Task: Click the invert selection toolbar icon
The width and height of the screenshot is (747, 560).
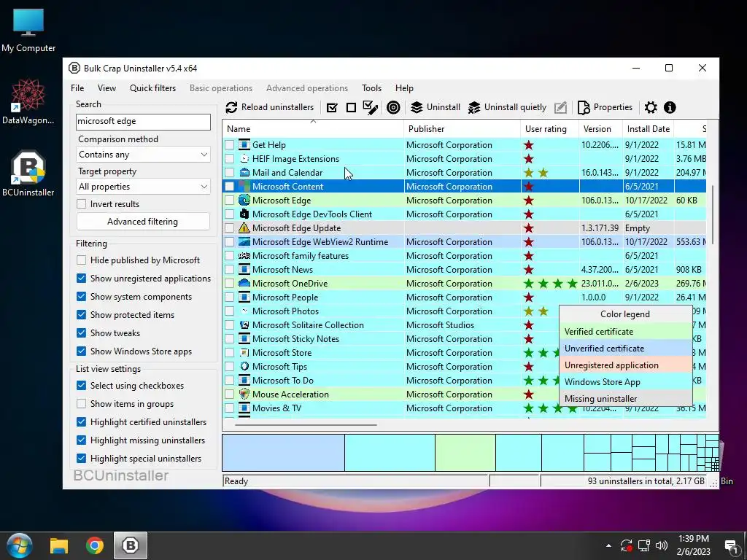Action: 370,108
